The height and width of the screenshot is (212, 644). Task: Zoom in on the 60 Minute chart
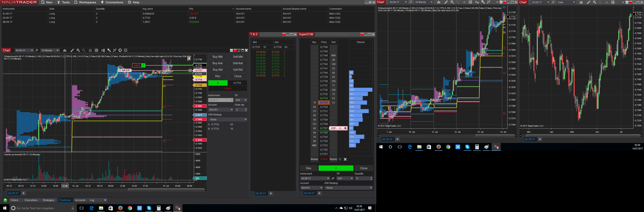pos(452,2)
